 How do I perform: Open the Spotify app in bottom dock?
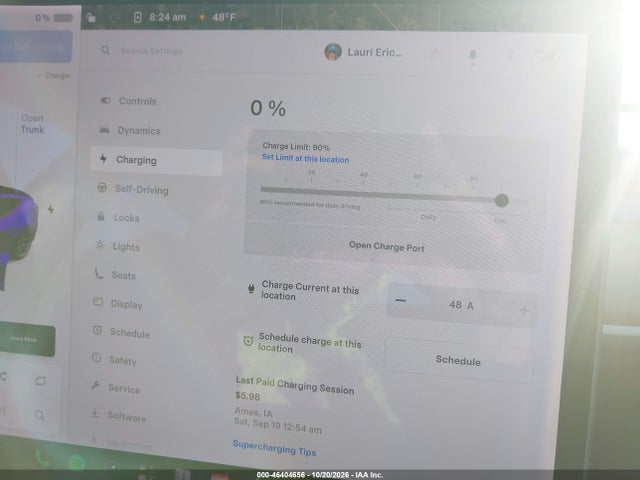[x=76, y=462]
